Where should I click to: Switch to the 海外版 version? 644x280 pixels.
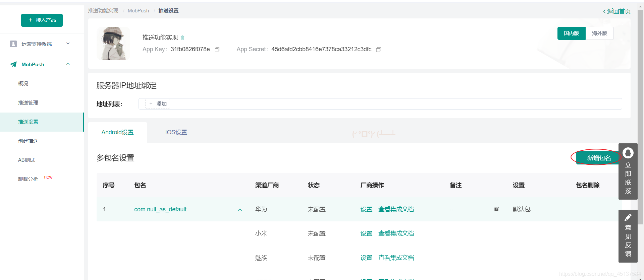click(x=599, y=33)
